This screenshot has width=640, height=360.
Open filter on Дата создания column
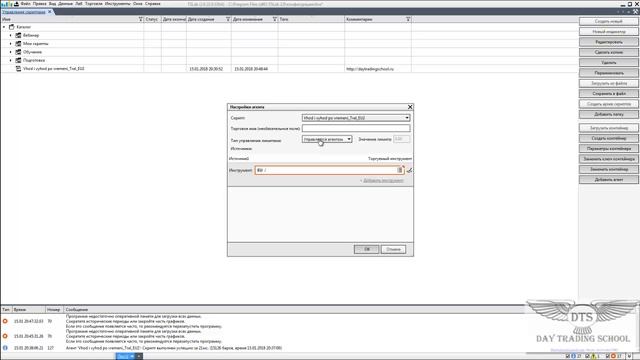point(228,19)
